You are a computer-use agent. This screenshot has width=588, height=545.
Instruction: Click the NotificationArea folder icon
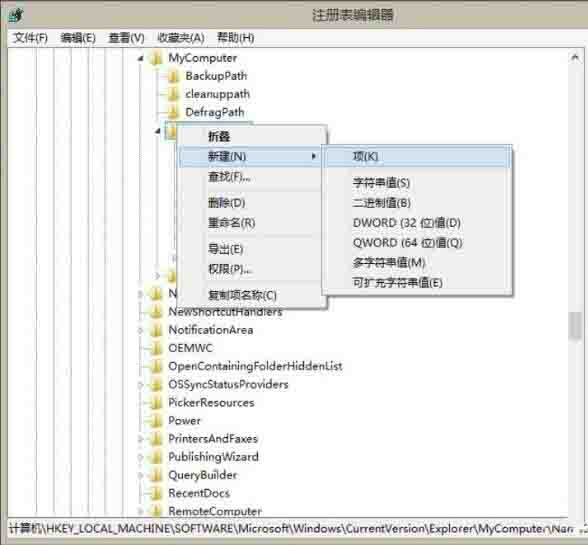(156, 330)
